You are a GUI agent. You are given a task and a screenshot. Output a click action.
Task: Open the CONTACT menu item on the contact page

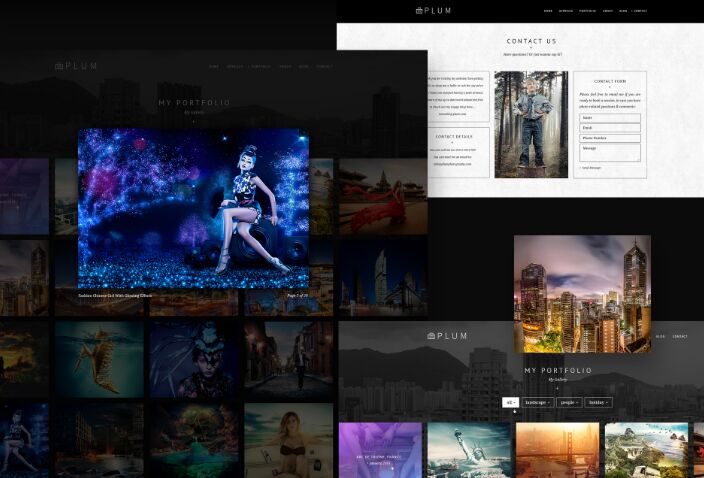pyautogui.click(x=640, y=11)
